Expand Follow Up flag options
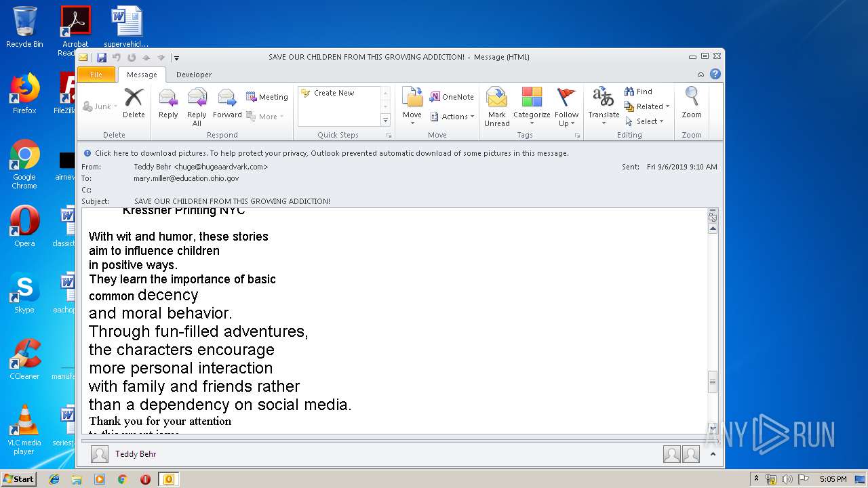Image resolution: width=868 pixels, height=488 pixels. (566, 107)
